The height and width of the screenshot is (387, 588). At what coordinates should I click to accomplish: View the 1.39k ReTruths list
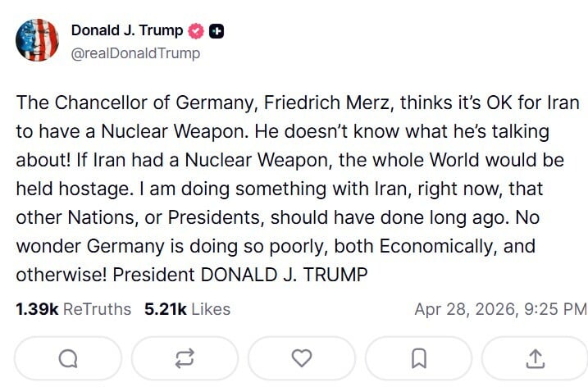[x=73, y=309]
